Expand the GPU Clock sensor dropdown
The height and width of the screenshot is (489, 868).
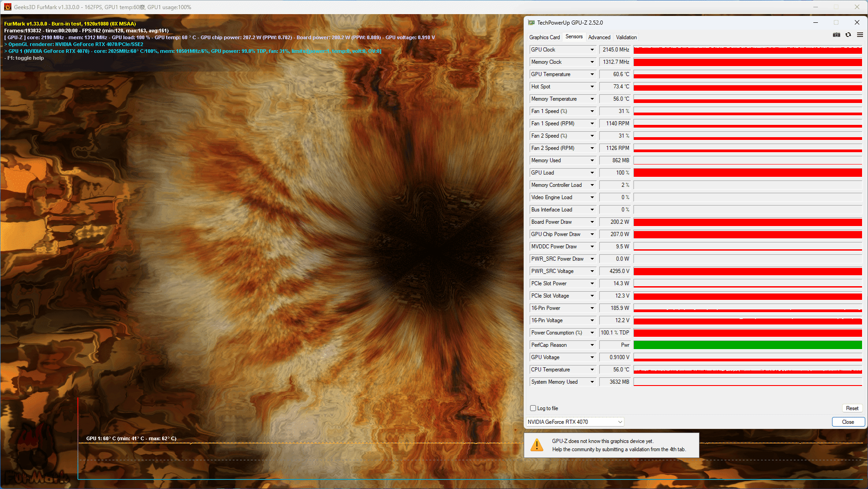[x=592, y=50]
